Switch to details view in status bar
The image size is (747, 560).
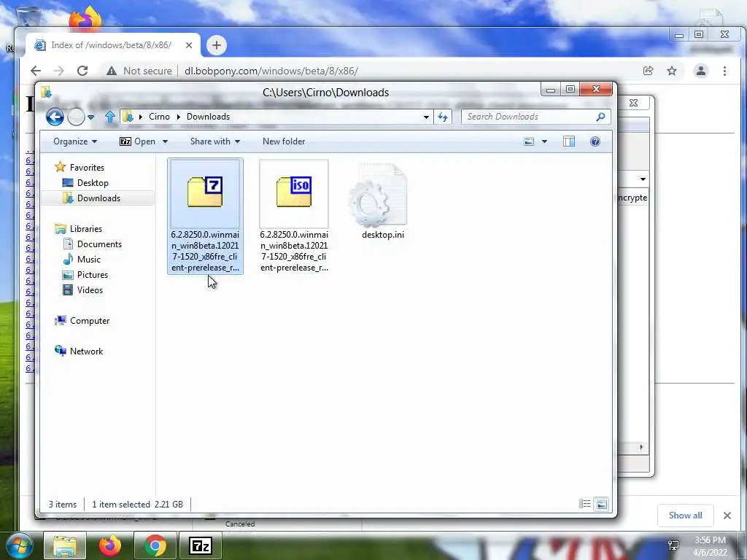584,504
